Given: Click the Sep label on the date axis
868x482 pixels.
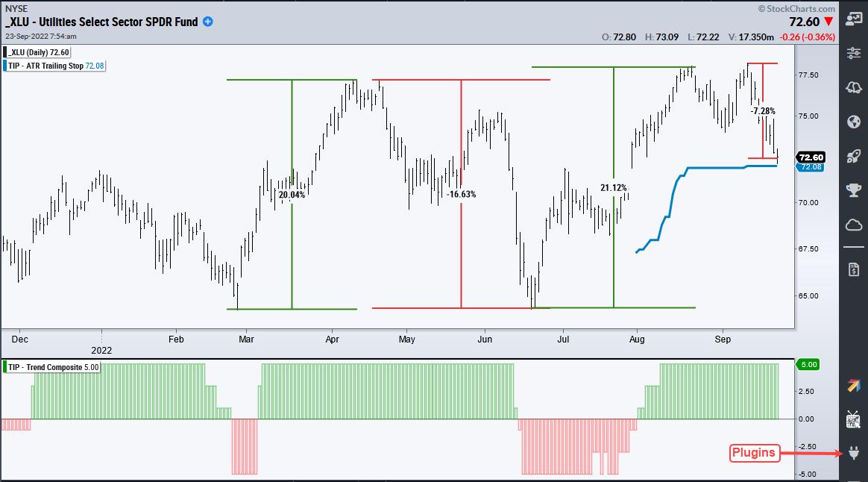Looking at the screenshot, I should (723, 339).
